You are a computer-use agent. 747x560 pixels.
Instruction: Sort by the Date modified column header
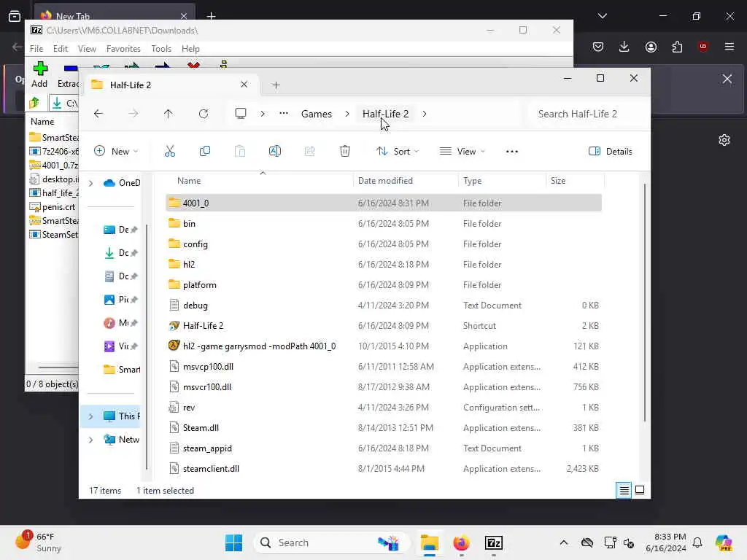click(x=385, y=181)
